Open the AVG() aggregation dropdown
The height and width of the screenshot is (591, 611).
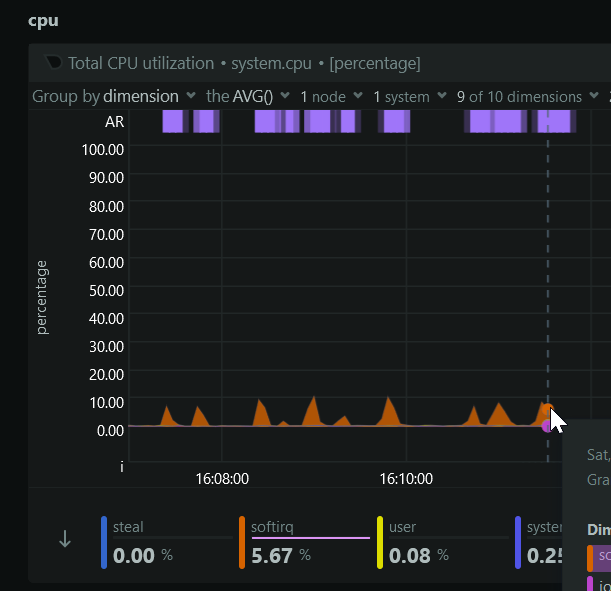pyautogui.click(x=248, y=96)
